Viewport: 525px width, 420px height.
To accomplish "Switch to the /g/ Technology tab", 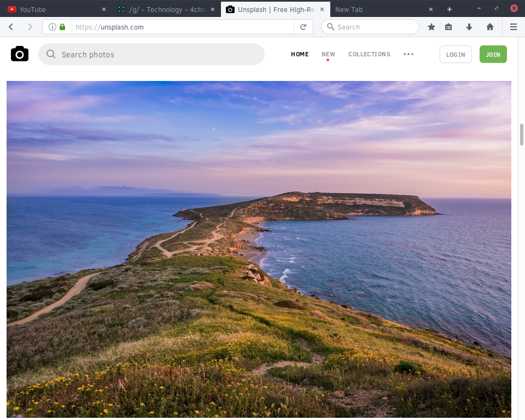I will [x=166, y=9].
